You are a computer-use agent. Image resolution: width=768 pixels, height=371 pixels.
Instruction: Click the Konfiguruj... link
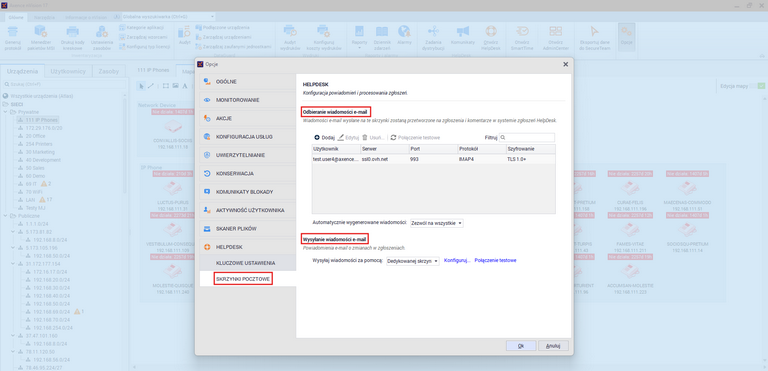[x=457, y=261]
